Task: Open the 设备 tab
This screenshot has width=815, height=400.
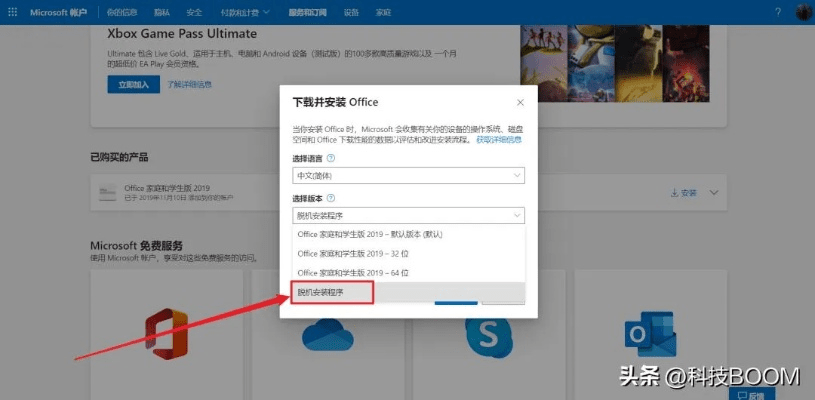Action: pos(351,12)
